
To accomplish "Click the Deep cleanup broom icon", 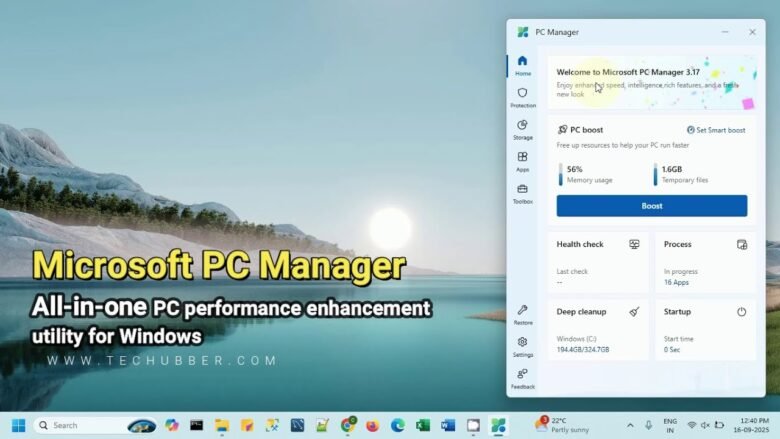I will 634,312.
